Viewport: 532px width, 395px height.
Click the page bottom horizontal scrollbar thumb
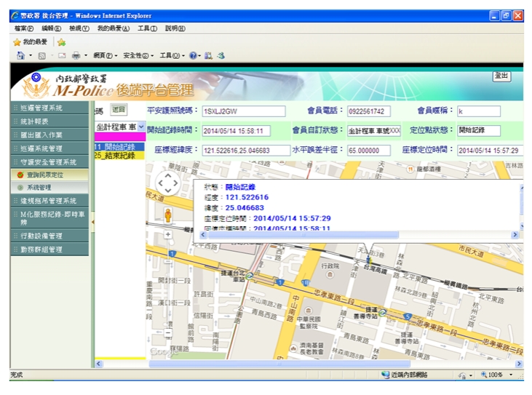coord(279,364)
